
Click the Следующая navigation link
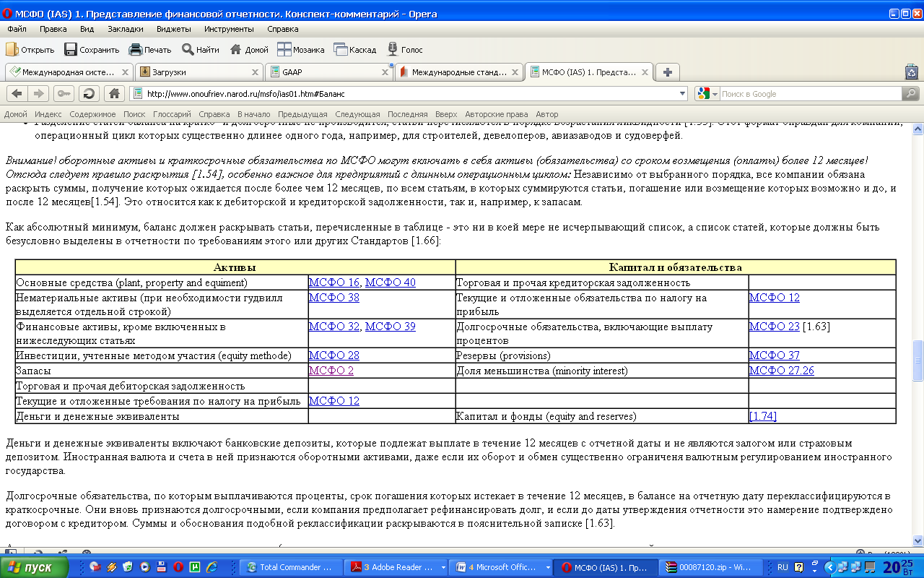point(357,114)
